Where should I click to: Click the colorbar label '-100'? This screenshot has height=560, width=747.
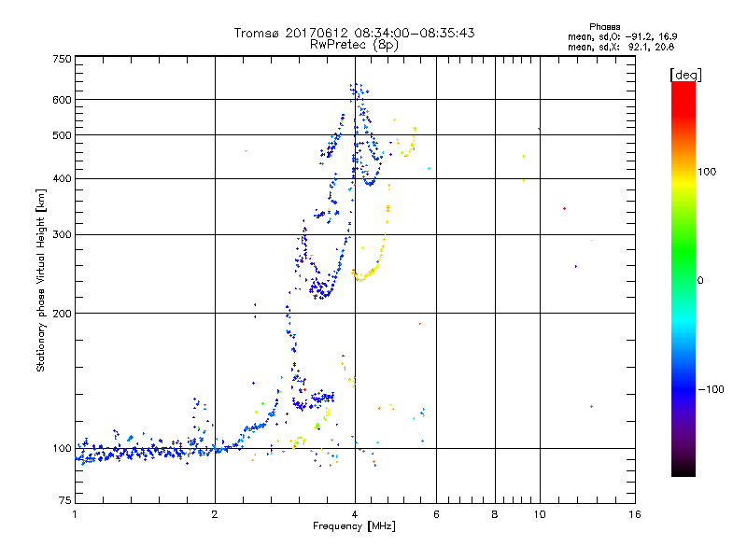(711, 389)
